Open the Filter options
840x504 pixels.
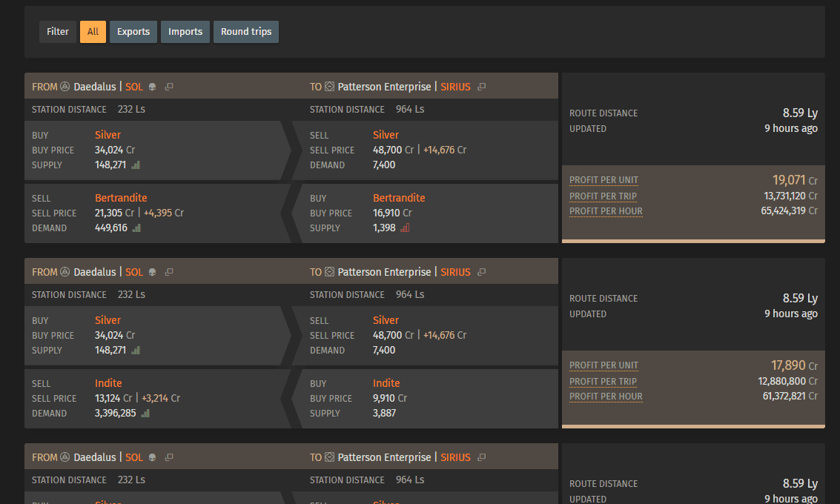click(58, 32)
